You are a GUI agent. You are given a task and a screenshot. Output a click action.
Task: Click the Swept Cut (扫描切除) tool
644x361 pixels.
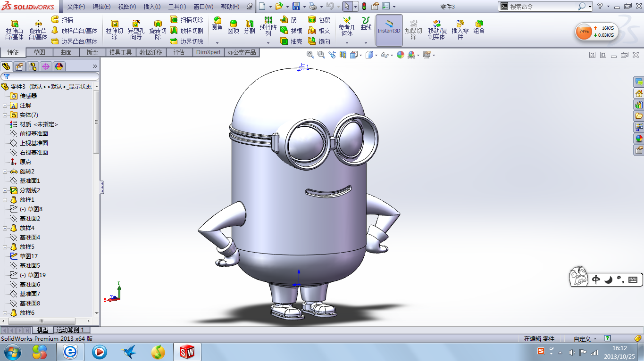[x=186, y=20]
